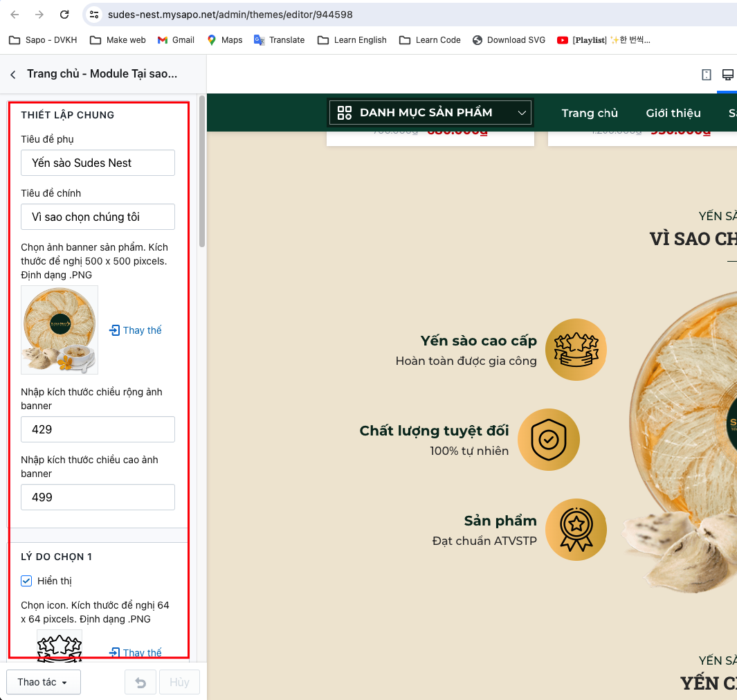Image resolution: width=737 pixels, height=700 pixels.
Task: Click the Hoàn toàn được gia công text
Action: pyautogui.click(x=466, y=361)
